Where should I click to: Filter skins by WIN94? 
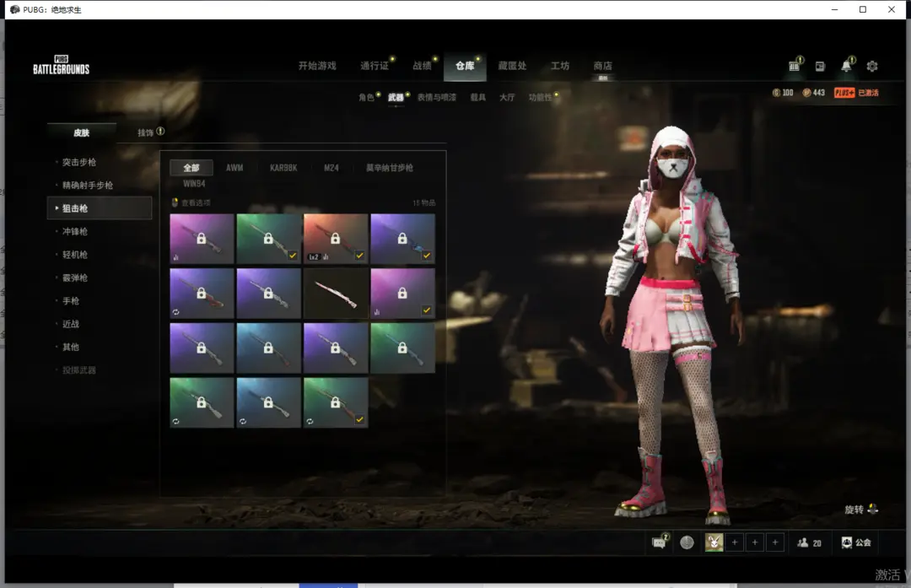point(194,184)
